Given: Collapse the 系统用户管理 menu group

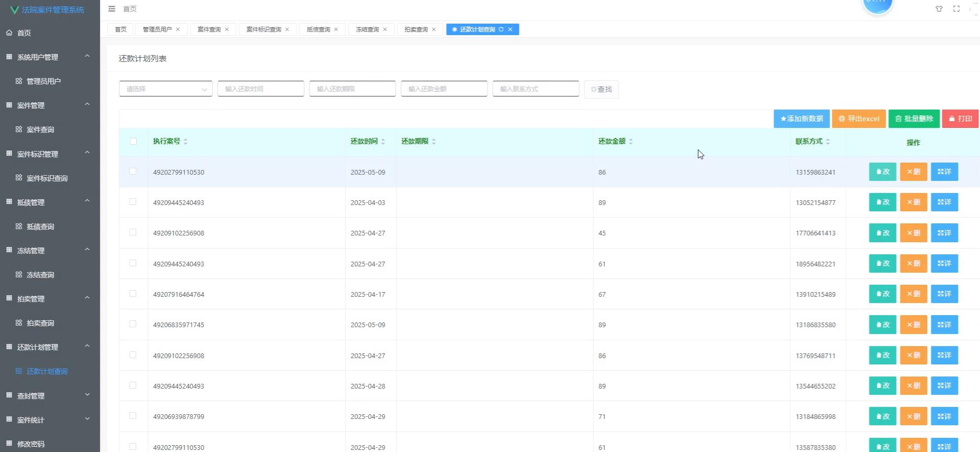Looking at the screenshot, I should (50, 57).
